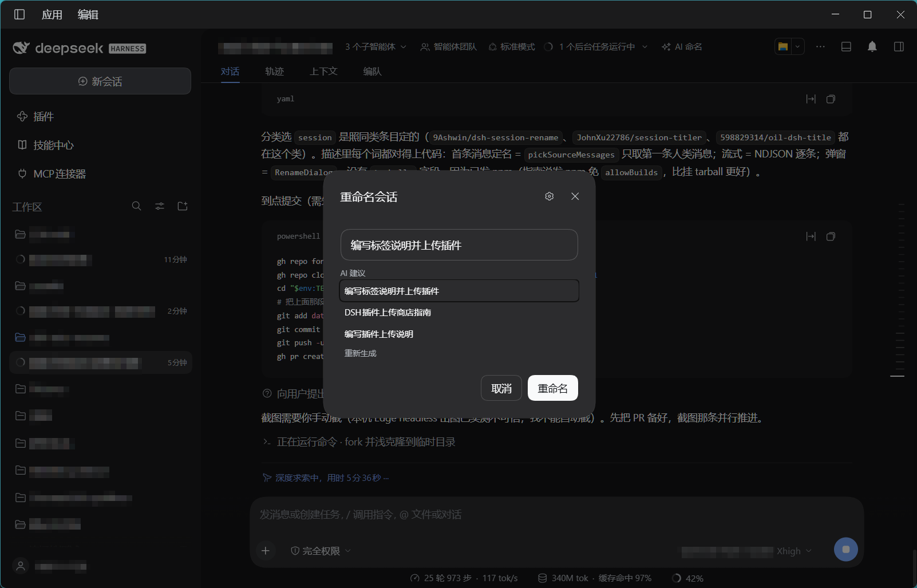Image resolution: width=917 pixels, height=588 pixels.
Task: Open workspace filter settings icon
Action: [x=160, y=206]
